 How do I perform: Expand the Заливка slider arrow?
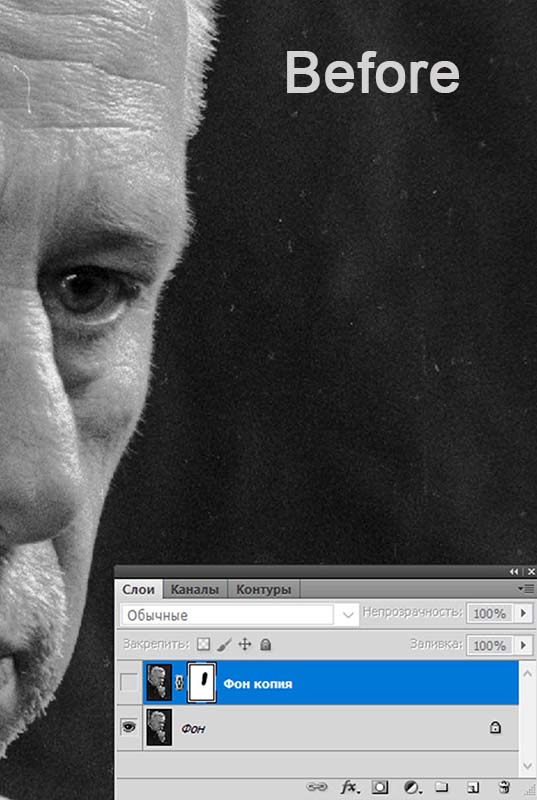tap(523, 645)
